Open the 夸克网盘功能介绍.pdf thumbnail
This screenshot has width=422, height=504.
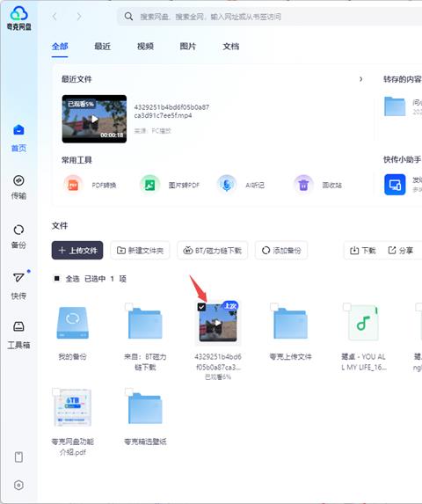73,407
